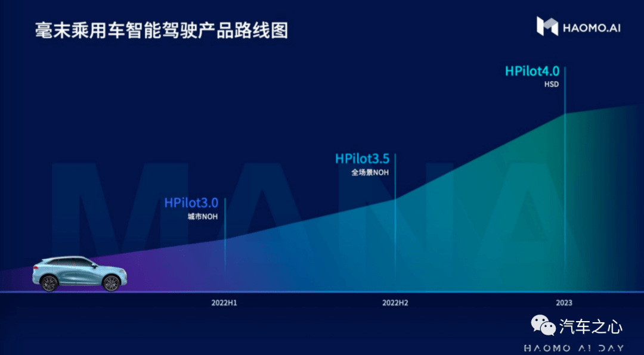Screen dimensions: 644x355
Task: Click the vertical marker line below HPilot3.0
Action: [225, 250]
